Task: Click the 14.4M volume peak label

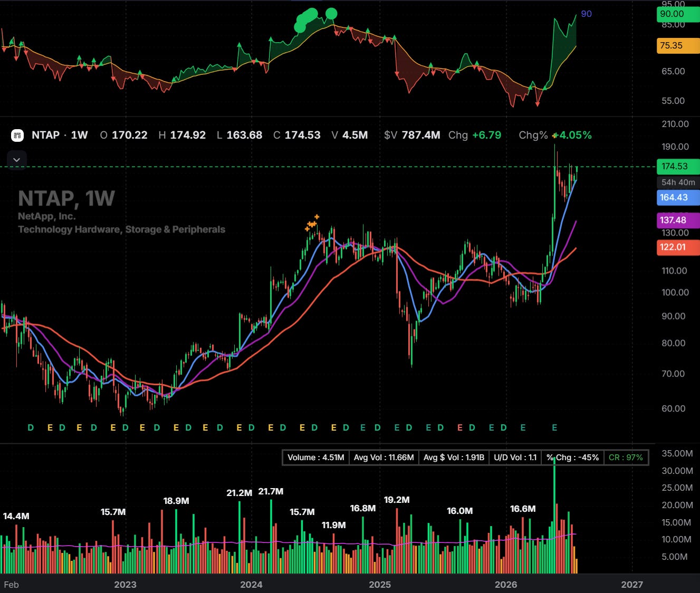Action: pos(16,516)
